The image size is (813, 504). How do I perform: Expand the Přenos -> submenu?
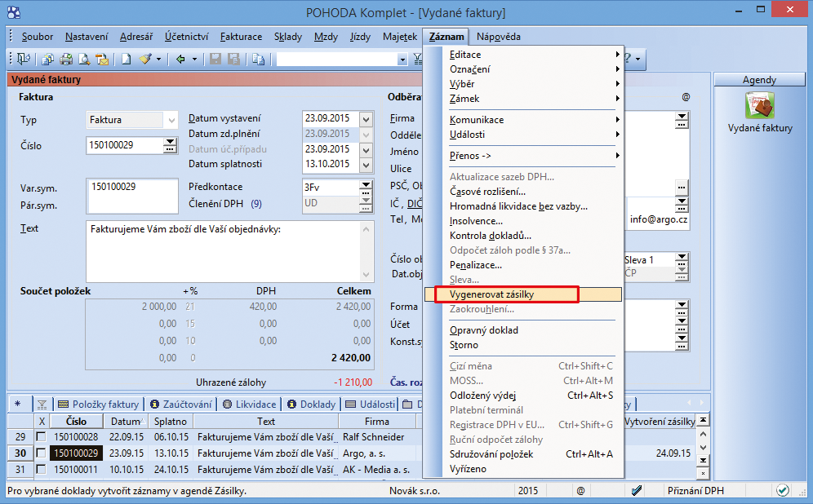click(532, 156)
